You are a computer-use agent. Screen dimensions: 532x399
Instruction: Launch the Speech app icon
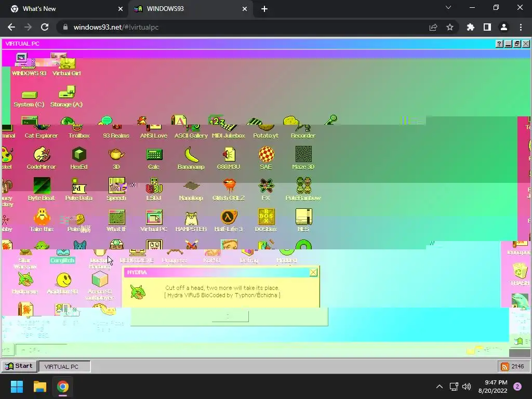click(116, 189)
